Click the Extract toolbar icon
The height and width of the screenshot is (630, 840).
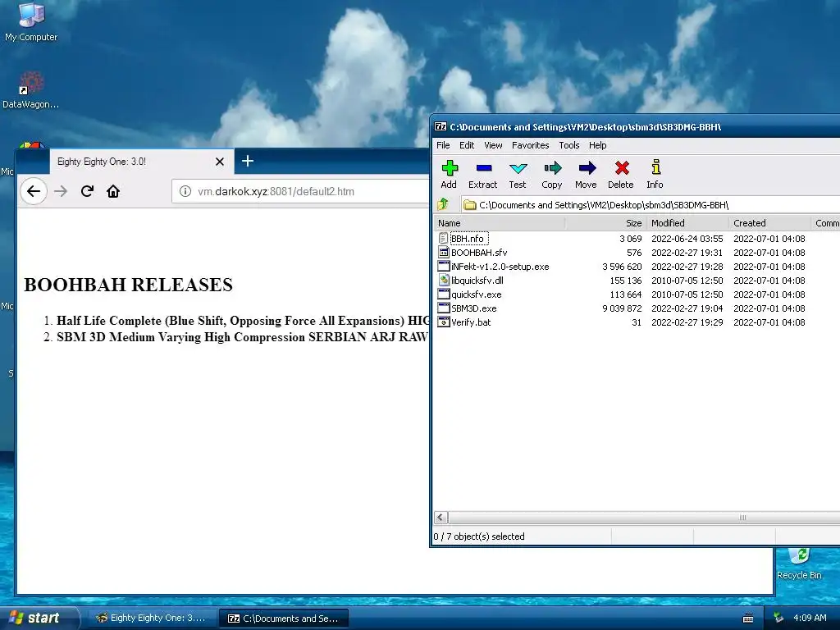click(482, 175)
